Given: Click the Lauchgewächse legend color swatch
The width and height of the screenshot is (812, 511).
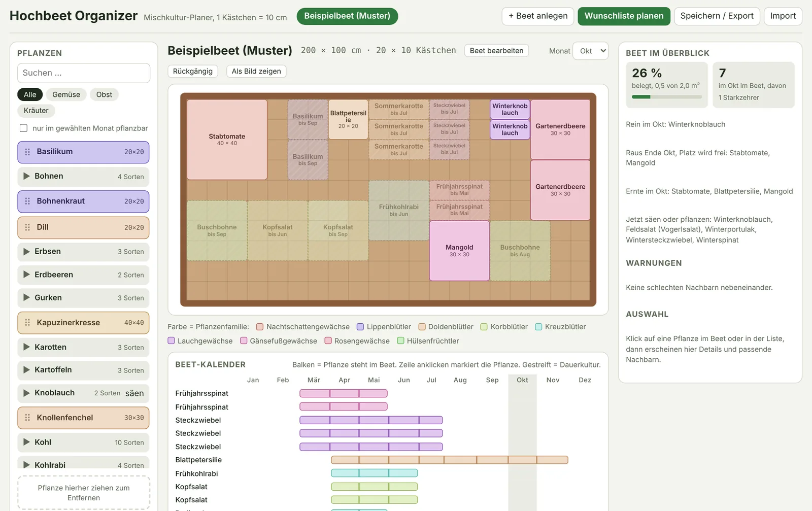Looking at the screenshot, I should [171, 340].
